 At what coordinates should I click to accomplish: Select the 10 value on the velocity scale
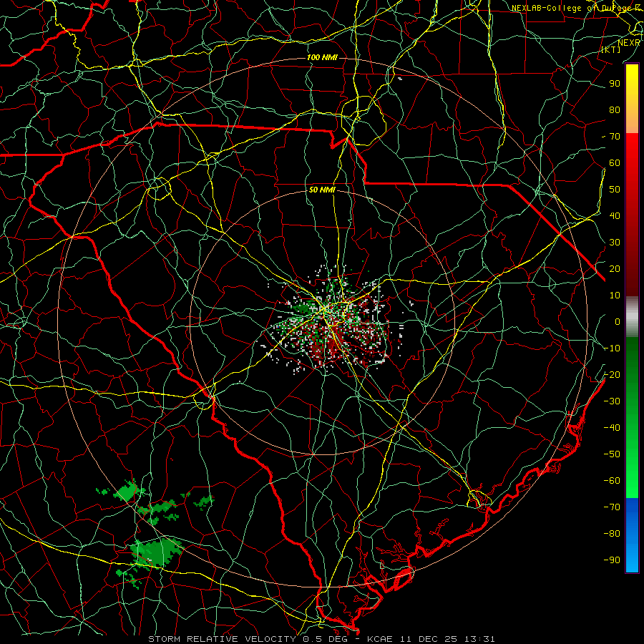coord(615,296)
